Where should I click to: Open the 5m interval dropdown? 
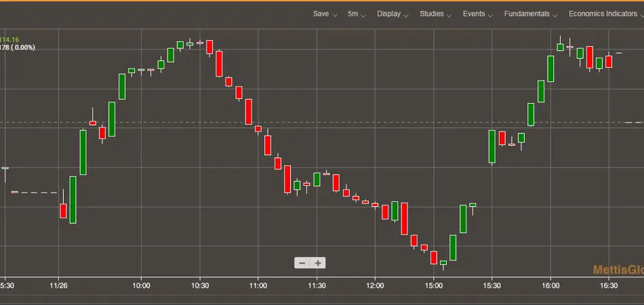click(x=357, y=14)
